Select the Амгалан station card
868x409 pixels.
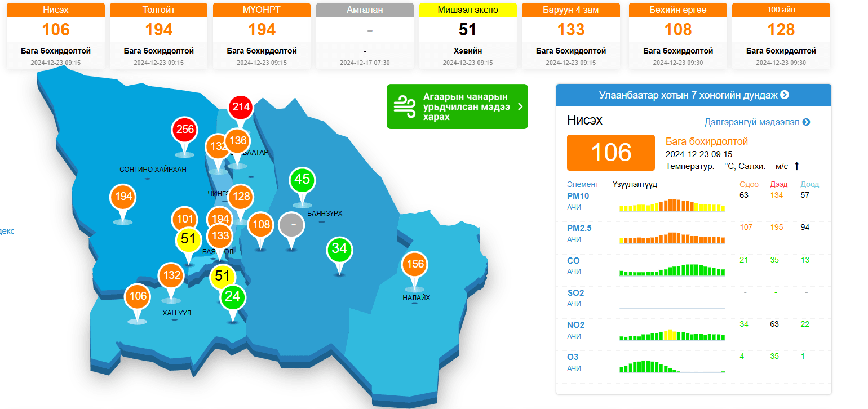click(x=365, y=36)
